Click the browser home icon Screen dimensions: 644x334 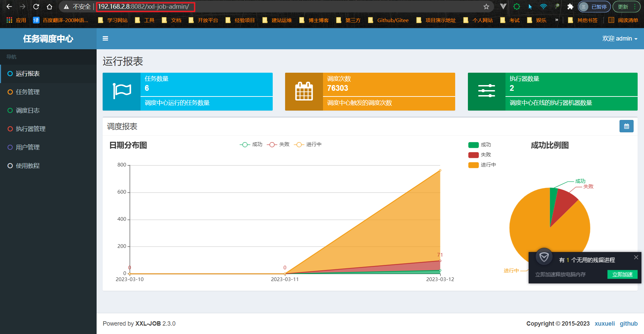50,7
